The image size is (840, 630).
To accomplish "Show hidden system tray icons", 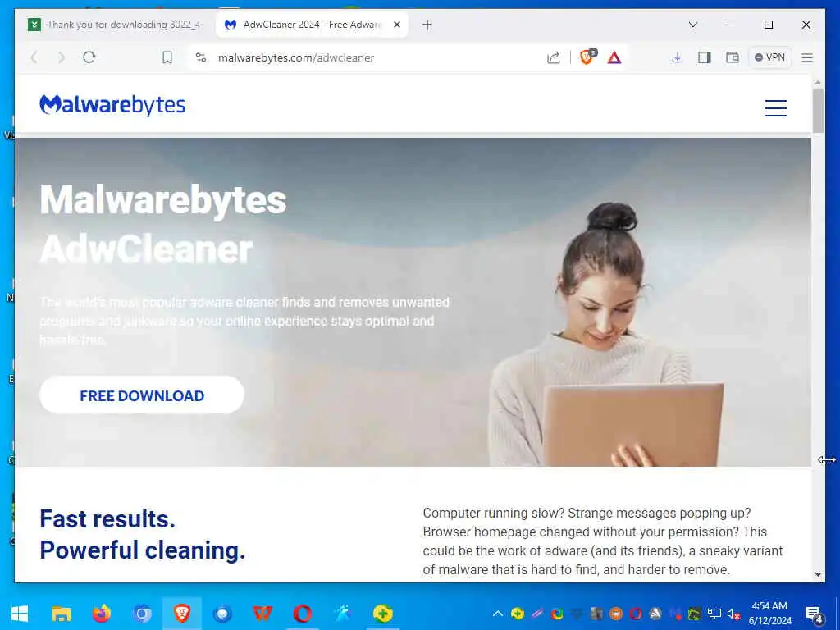I will click(498, 614).
